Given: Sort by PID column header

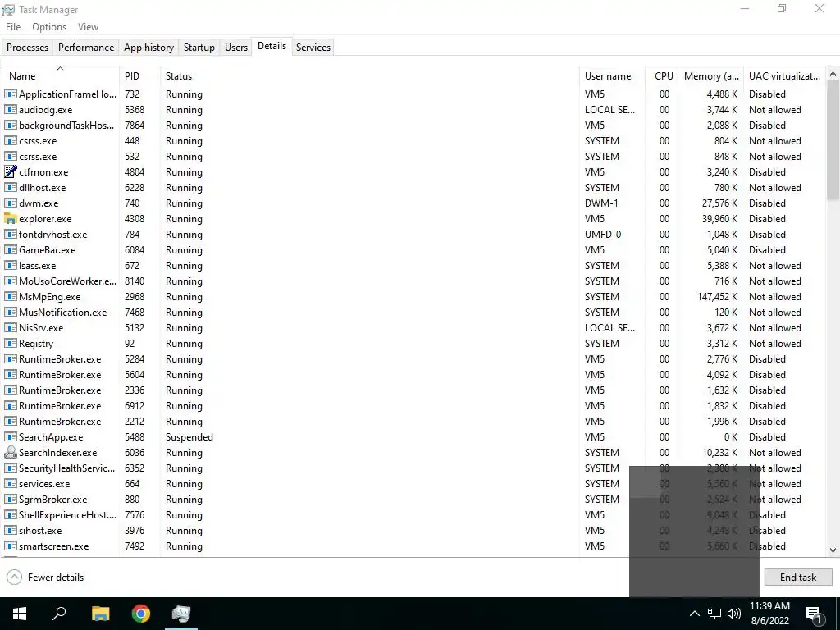Looking at the screenshot, I should (139, 76).
